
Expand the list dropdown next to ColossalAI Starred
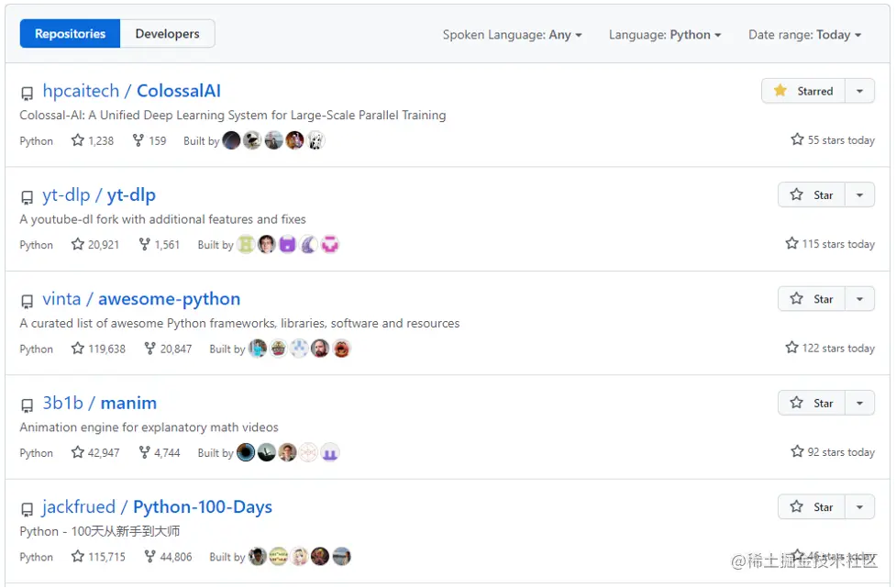tap(859, 91)
